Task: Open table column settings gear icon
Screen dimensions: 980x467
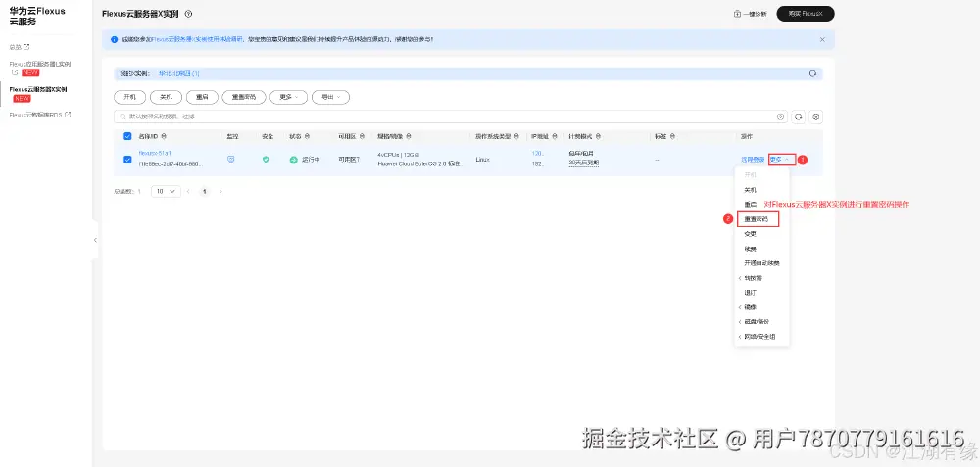Action: 815,117
